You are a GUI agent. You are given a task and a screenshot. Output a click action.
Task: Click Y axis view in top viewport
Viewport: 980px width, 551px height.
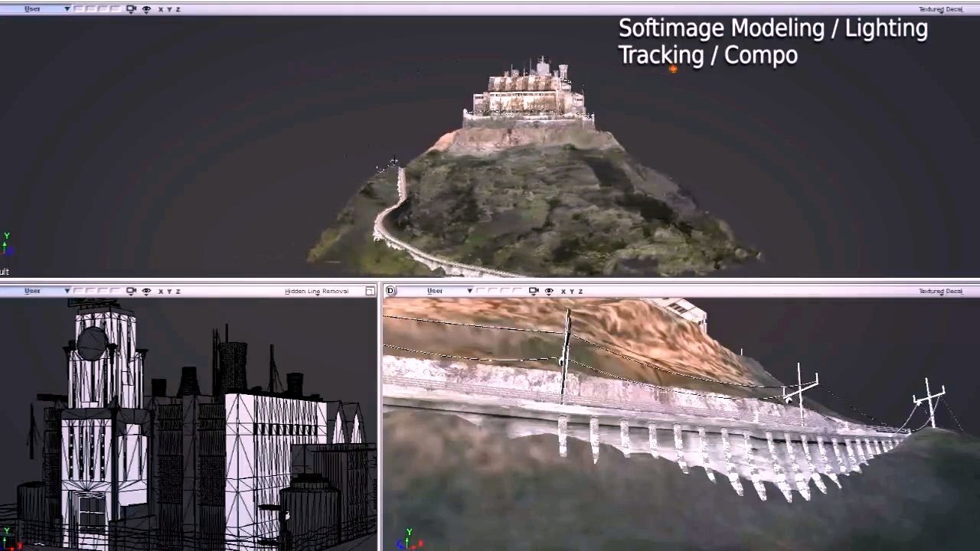[169, 9]
